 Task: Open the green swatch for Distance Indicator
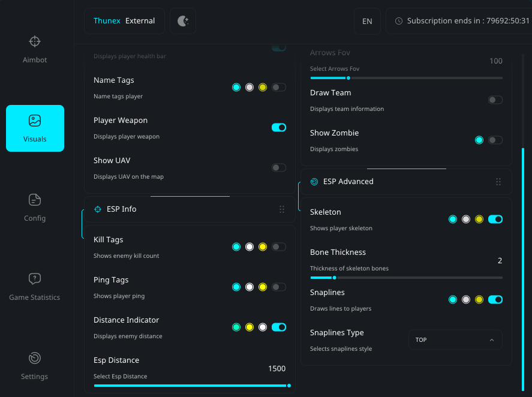tap(236, 327)
